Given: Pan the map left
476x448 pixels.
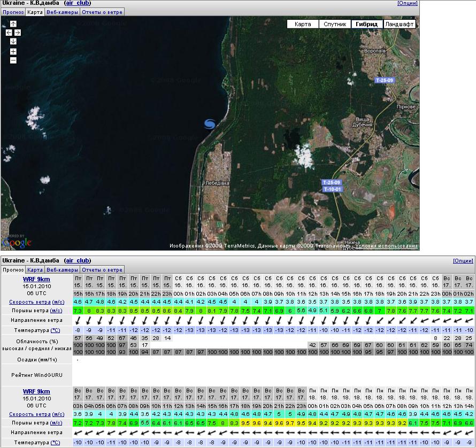Looking at the screenshot, I should pyautogui.click(x=9, y=33).
